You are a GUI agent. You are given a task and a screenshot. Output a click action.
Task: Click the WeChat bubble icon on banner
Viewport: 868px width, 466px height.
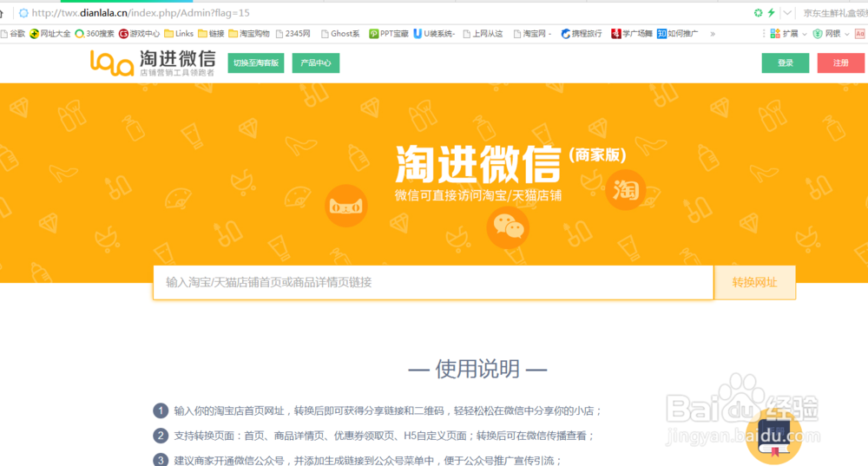click(508, 226)
